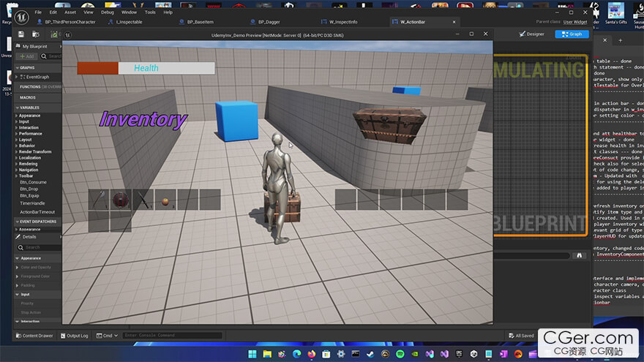Viewport: 644px width, 362px height.
Task: Click the My Blueprint search field
Action: tap(51, 56)
